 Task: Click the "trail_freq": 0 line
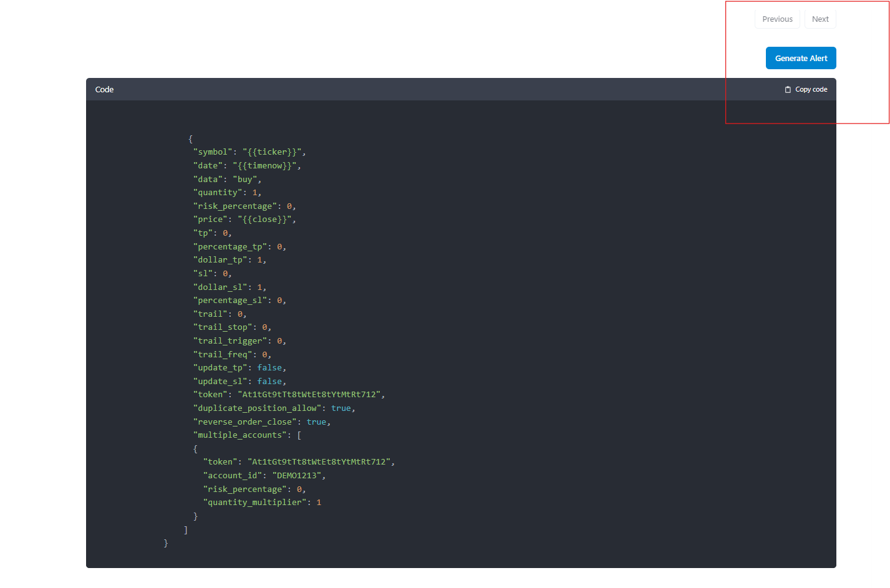(232, 355)
